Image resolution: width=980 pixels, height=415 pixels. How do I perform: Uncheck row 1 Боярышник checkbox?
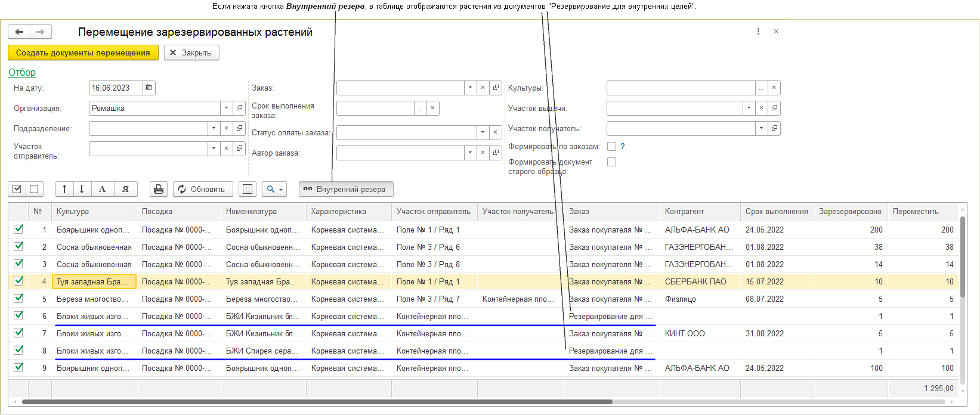click(x=18, y=229)
